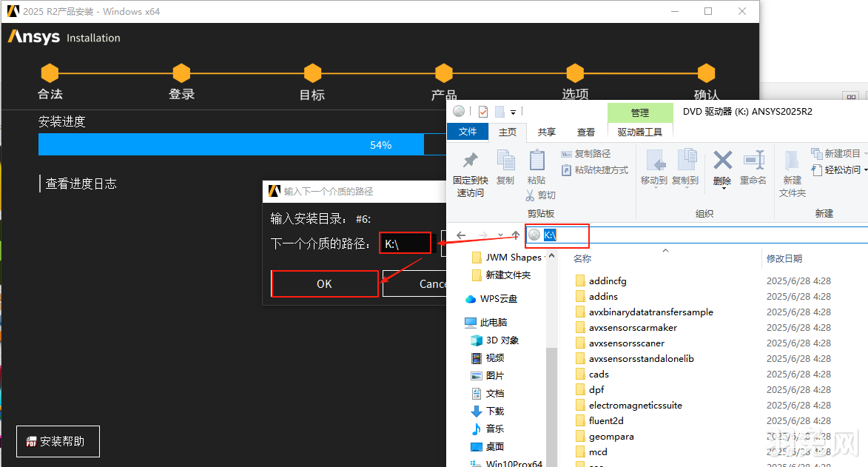Switch to the 查看 tab
The image size is (868, 467).
point(585,132)
